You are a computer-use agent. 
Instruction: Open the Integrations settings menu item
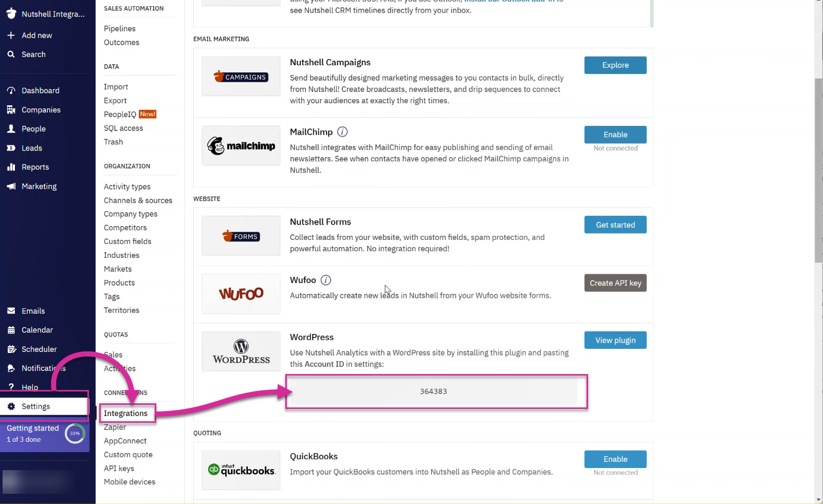(x=125, y=413)
